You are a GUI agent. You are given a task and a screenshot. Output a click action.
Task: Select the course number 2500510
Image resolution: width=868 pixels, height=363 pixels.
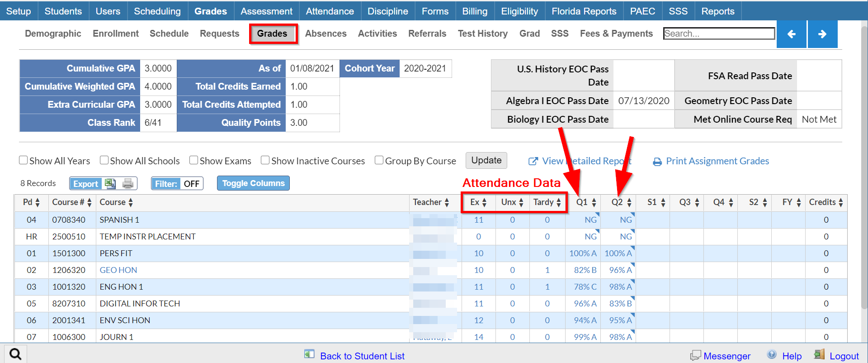pos(69,237)
